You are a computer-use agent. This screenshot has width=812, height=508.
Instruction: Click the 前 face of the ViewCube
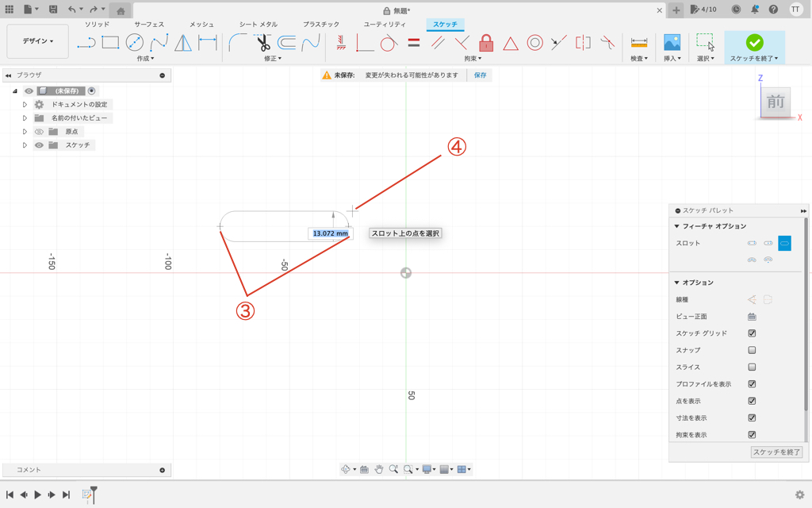pyautogui.click(x=776, y=102)
